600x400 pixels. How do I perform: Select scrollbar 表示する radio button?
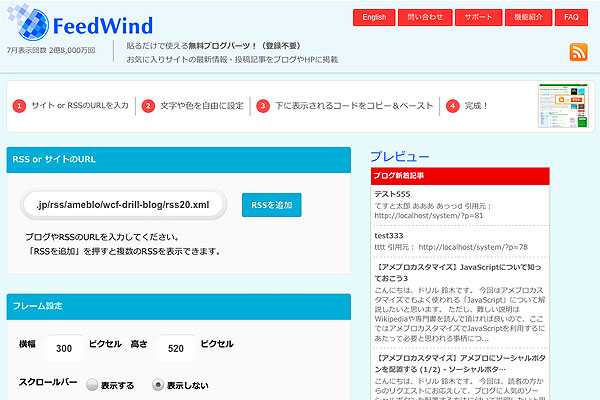pyautogui.click(x=92, y=385)
